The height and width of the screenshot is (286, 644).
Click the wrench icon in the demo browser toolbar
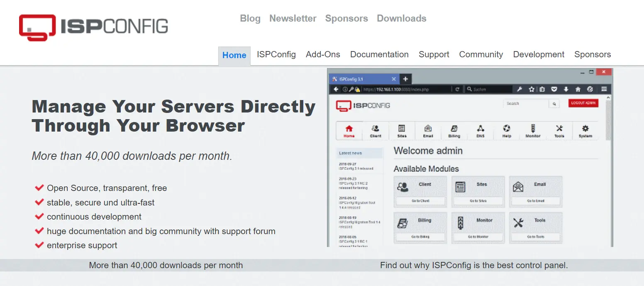519,89
